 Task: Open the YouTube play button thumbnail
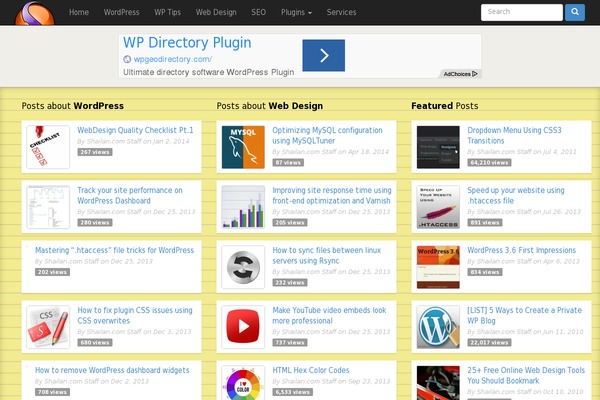(243, 327)
